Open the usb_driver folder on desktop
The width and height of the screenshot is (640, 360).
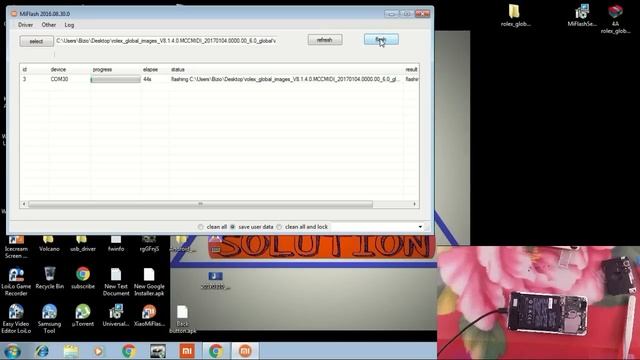pyautogui.click(x=82, y=244)
